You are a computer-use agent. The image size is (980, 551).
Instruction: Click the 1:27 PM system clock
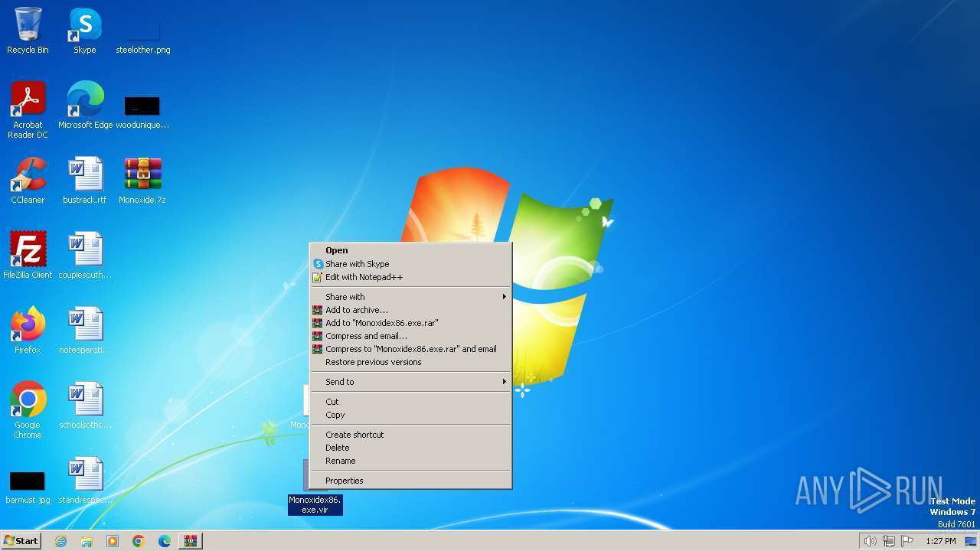[x=940, y=541]
